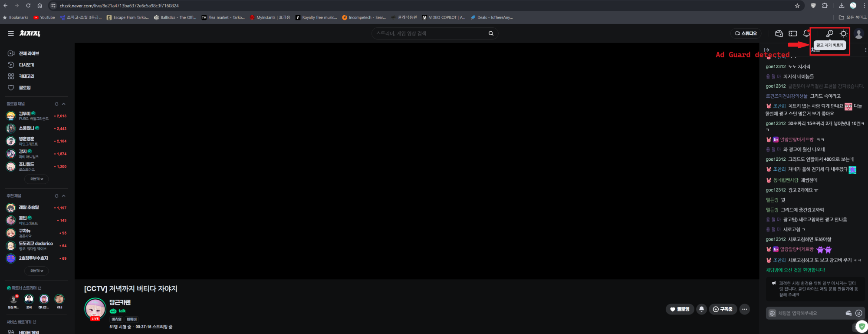Screen dimensions: 868x334
Task: Open followed channel 김뚜띠
Action: pyautogui.click(x=36, y=116)
